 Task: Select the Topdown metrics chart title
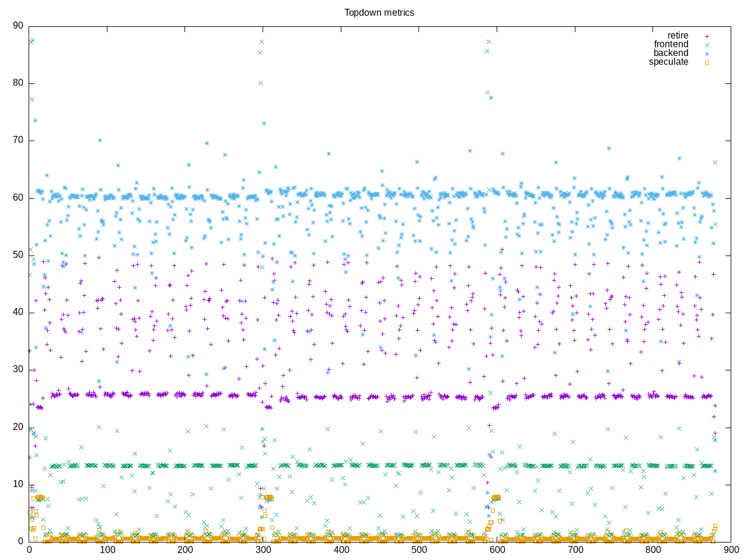379,12
